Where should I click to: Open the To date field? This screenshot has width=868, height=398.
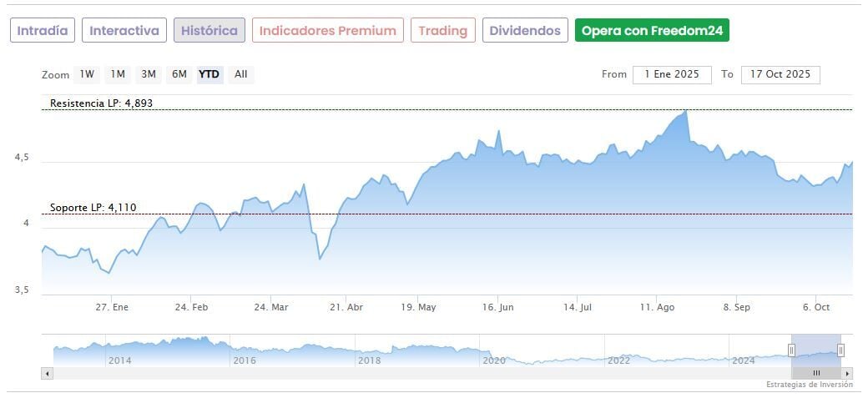(780, 74)
